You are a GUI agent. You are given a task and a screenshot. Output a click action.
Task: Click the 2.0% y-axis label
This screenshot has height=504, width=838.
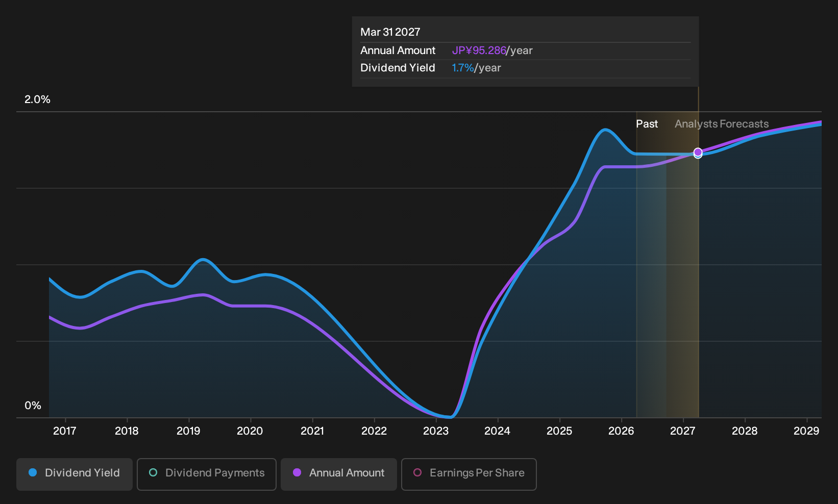point(38,99)
